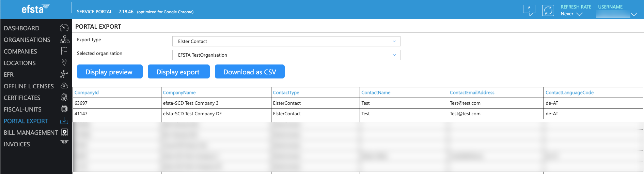Select Test@test.com in row 41147
This screenshot has height=174, width=644.
tap(496, 114)
